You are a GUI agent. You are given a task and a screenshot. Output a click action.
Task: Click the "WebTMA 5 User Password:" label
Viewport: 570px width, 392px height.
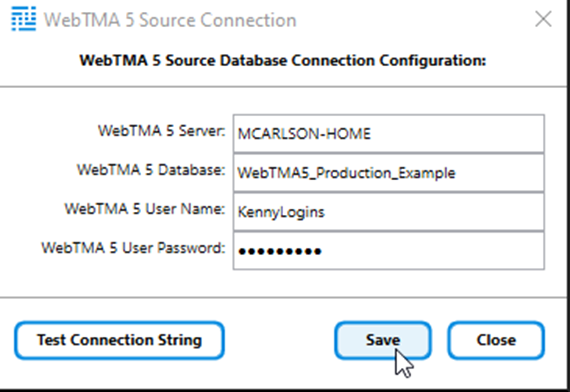pyautogui.click(x=133, y=248)
